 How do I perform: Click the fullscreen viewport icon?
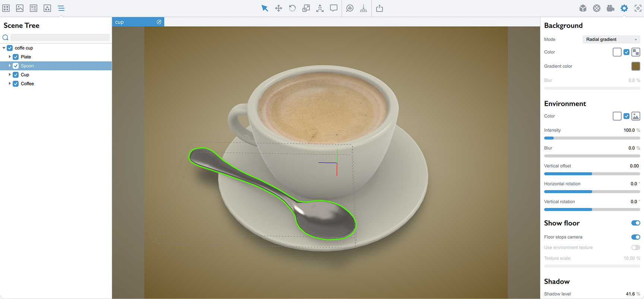pyautogui.click(x=638, y=8)
